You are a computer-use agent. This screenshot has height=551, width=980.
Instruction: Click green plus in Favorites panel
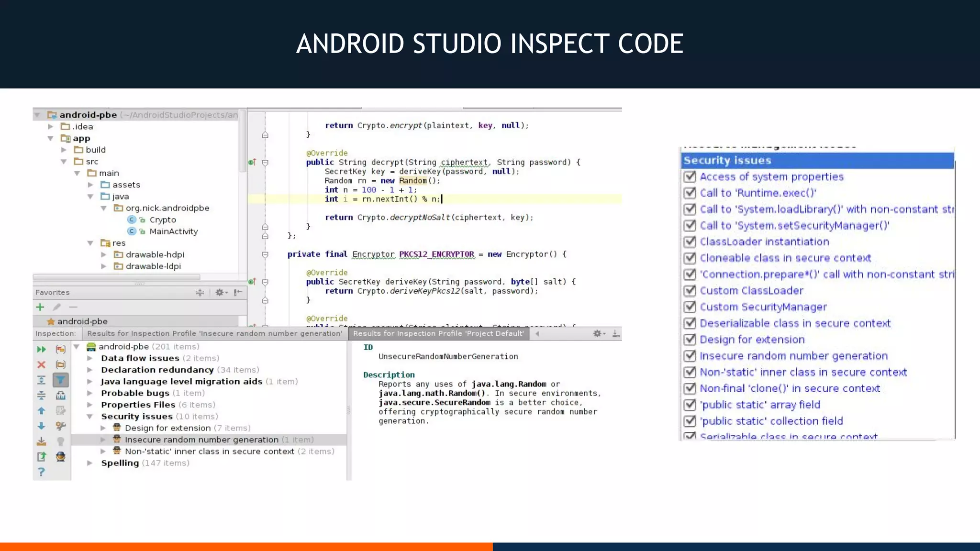pos(40,307)
